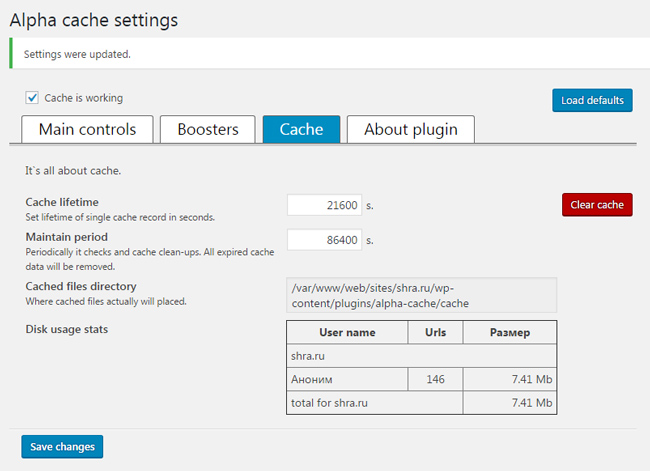Click the 'shra.ru' table row

pos(421,356)
